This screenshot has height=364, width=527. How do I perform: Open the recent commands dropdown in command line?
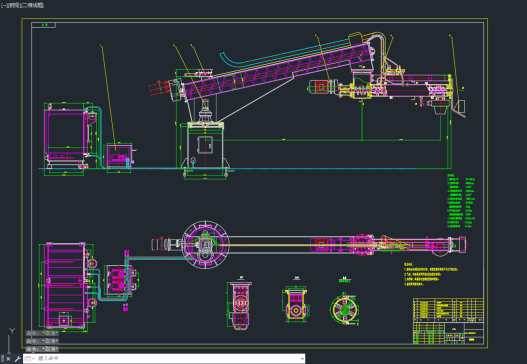coord(30,359)
